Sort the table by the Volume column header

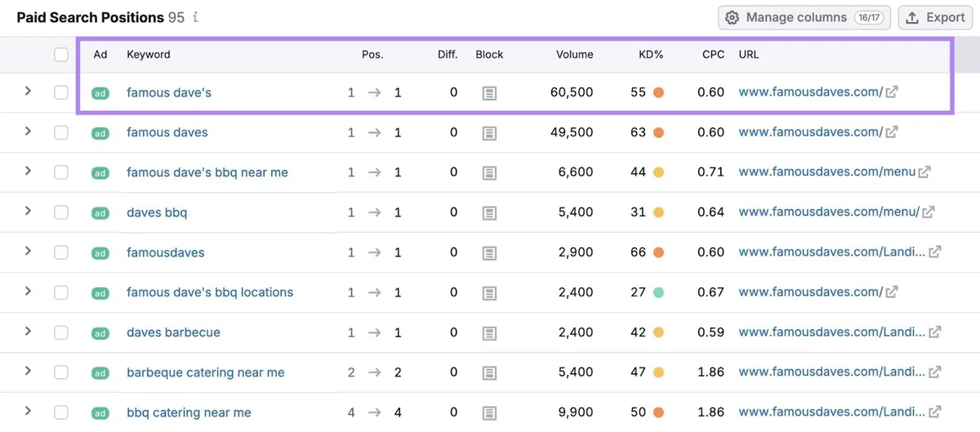point(575,55)
